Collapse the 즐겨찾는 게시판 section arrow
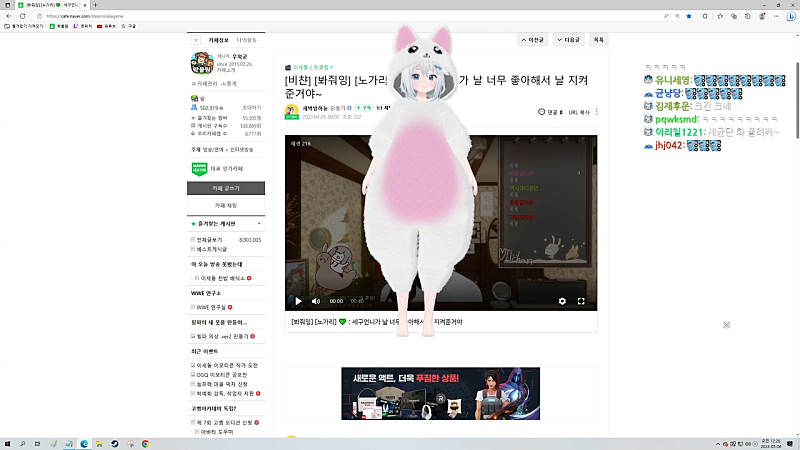800x450 pixels. [259, 224]
